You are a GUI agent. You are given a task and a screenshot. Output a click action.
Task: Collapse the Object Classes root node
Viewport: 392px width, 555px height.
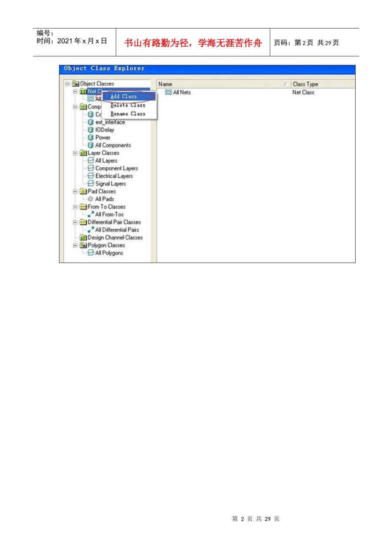click(x=67, y=84)
